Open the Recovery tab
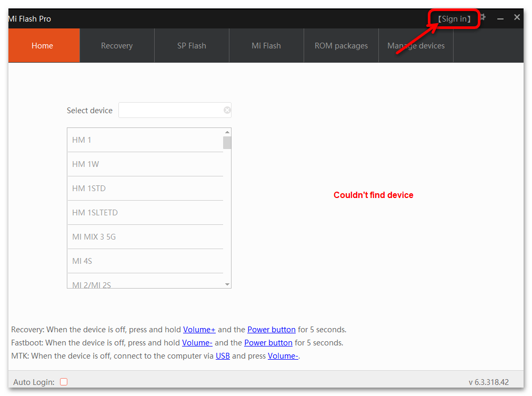The width and height of the screenshot is (532, 396). point(117,45)
